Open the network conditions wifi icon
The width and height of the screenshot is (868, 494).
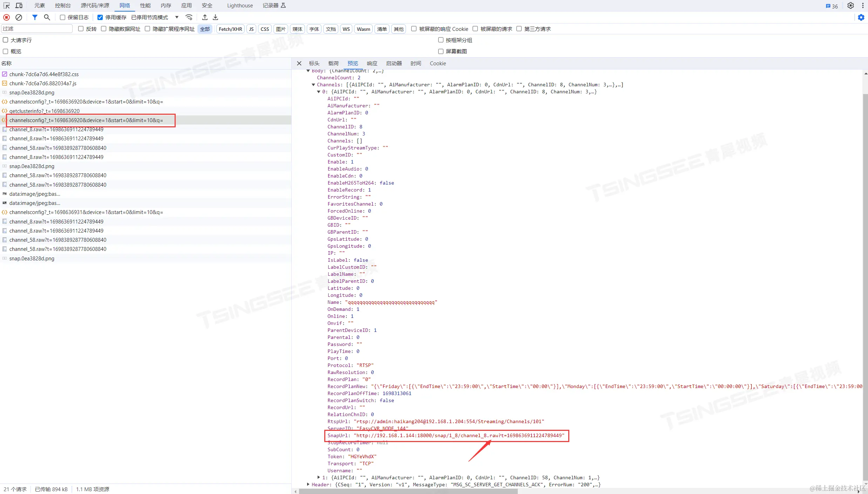coord(189,17)
